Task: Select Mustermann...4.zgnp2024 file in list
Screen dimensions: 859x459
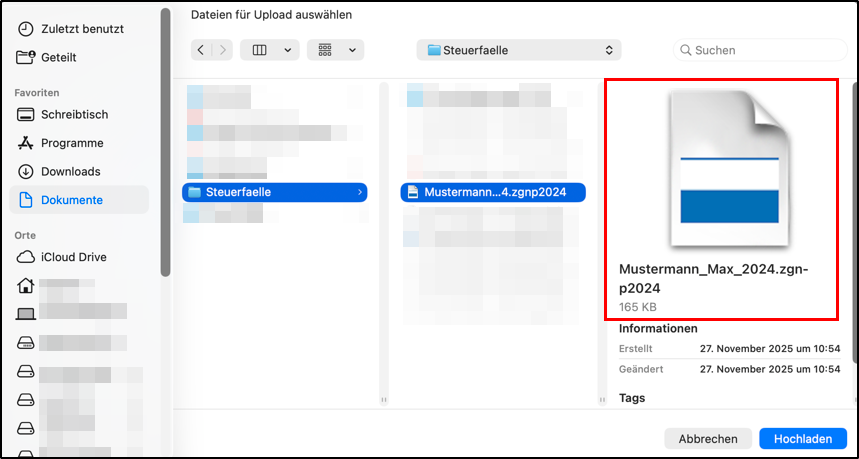Action: (493, 192)
